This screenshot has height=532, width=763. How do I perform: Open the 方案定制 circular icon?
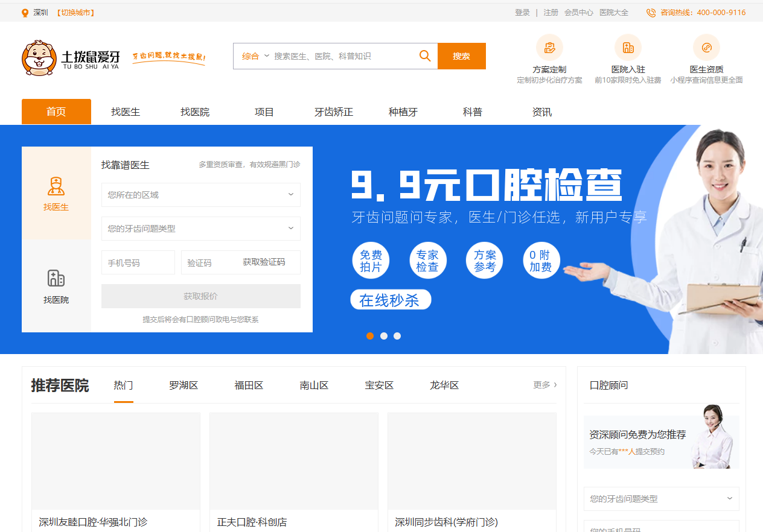point(549,47)
